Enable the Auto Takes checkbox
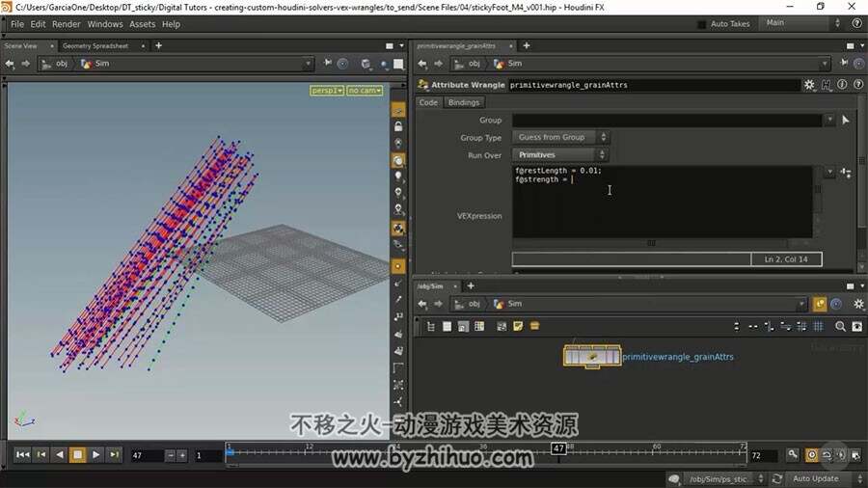Screen dimensions: 868x488 [701, 24]
